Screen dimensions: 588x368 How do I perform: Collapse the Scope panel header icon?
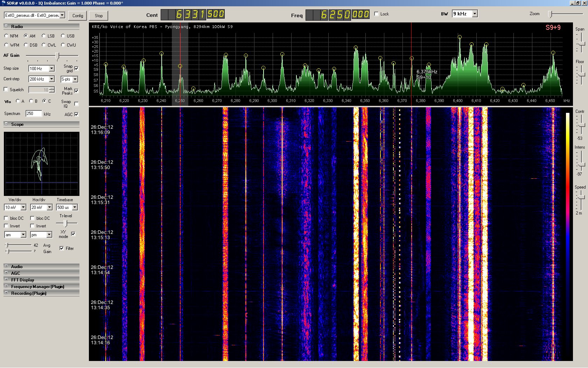[6, 124]
